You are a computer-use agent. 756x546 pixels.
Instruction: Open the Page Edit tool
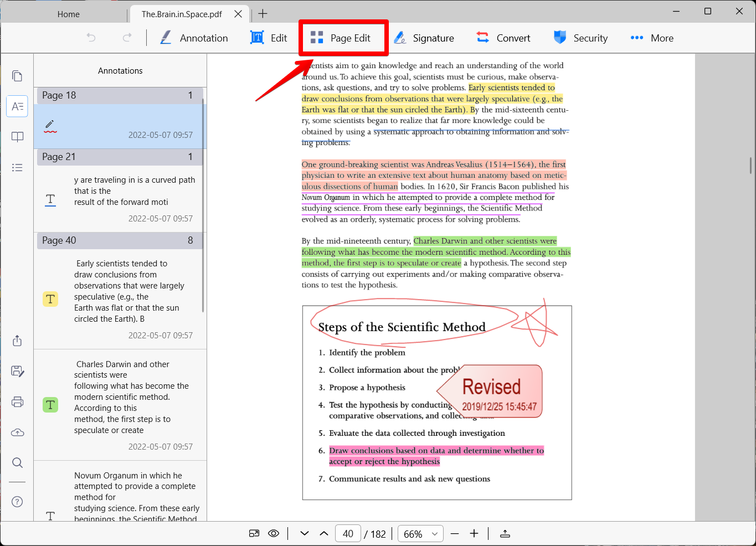click(341, 38)
